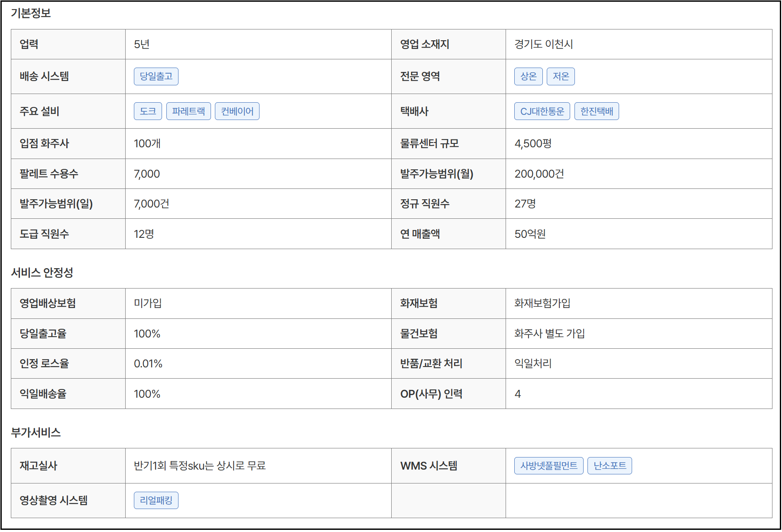Click the 사방넷풀필먼트 WMS tag
The height and width of the screenshot is (532, 782).
548,466
